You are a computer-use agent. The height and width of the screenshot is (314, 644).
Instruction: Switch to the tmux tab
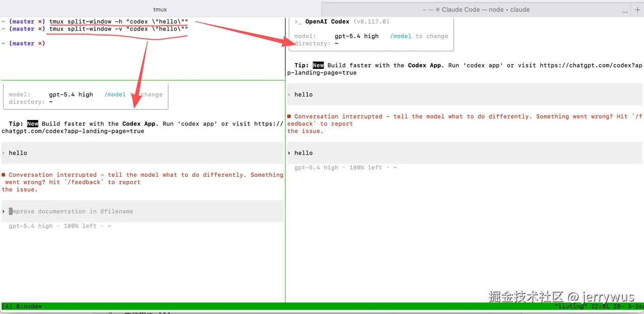(160, 9)
